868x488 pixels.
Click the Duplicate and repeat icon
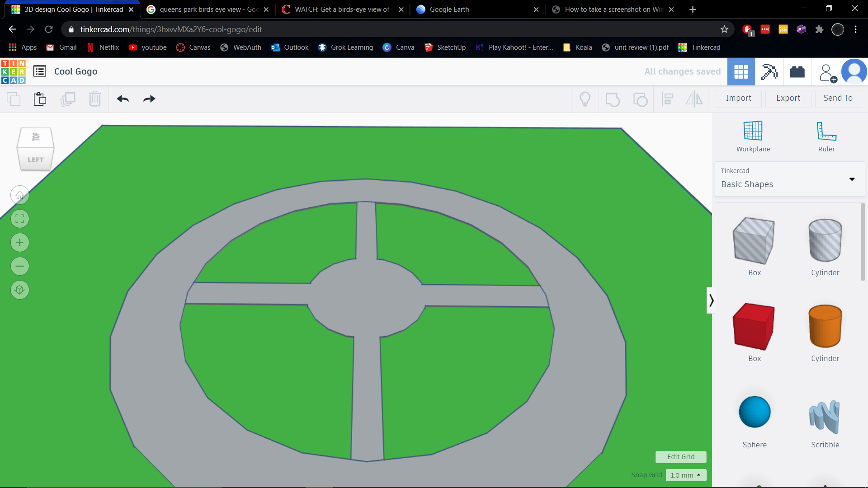pyautogui.click(x=68, y=99)
